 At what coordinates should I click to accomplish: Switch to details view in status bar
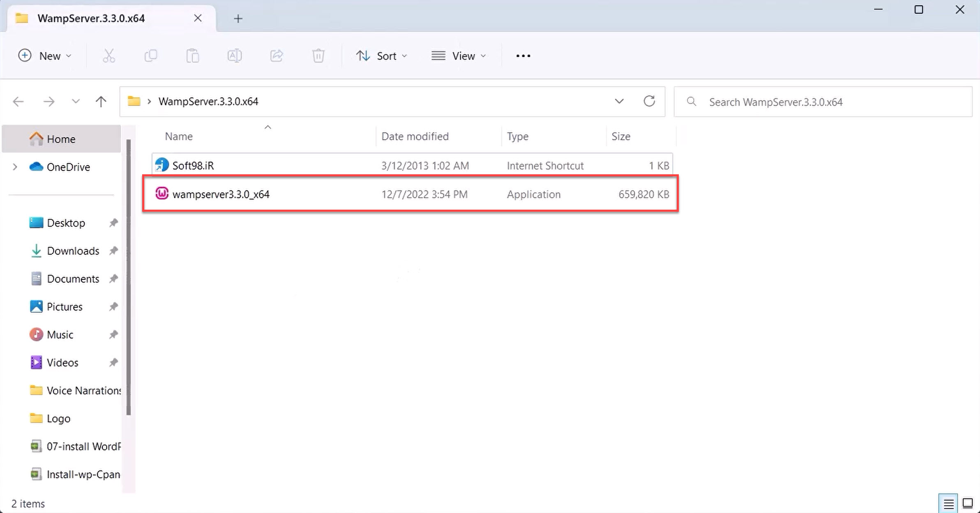click(948, 503)
